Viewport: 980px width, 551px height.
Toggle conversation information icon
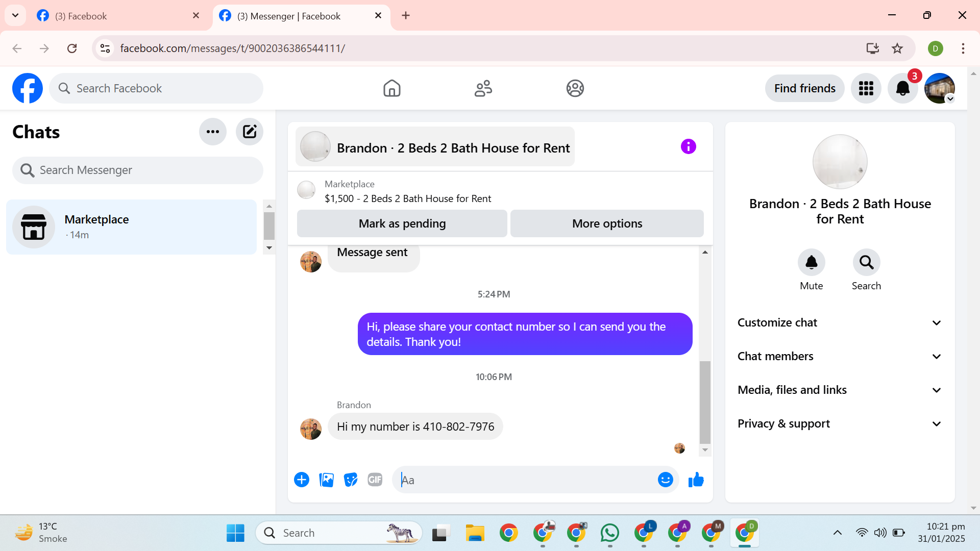[x=688, y=146]
